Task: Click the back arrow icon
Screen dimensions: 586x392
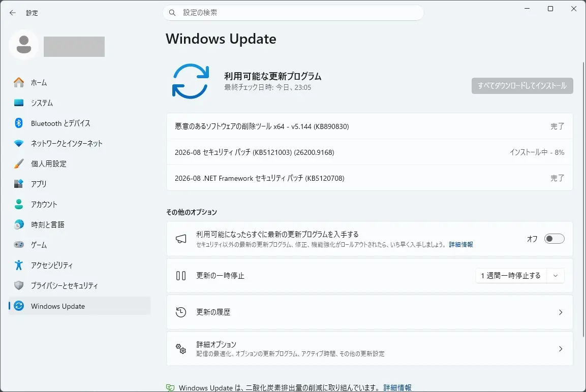Action: pos(13,13)
